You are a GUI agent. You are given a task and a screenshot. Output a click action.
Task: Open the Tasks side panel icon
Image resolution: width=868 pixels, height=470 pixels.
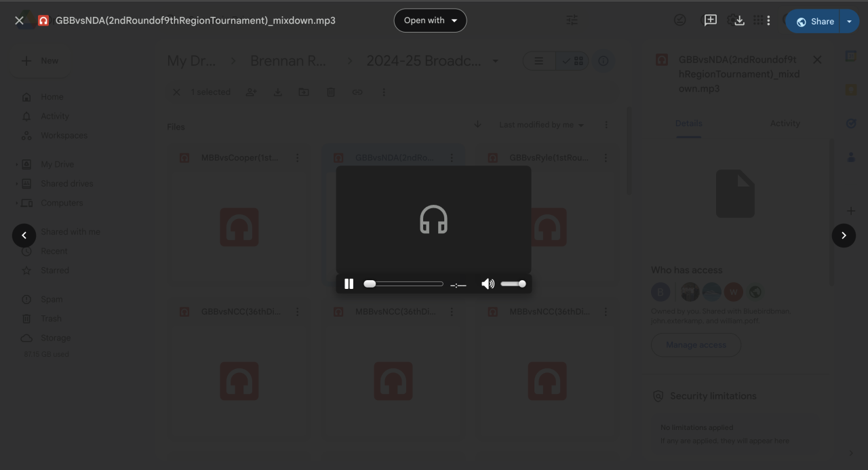point(851,123)
